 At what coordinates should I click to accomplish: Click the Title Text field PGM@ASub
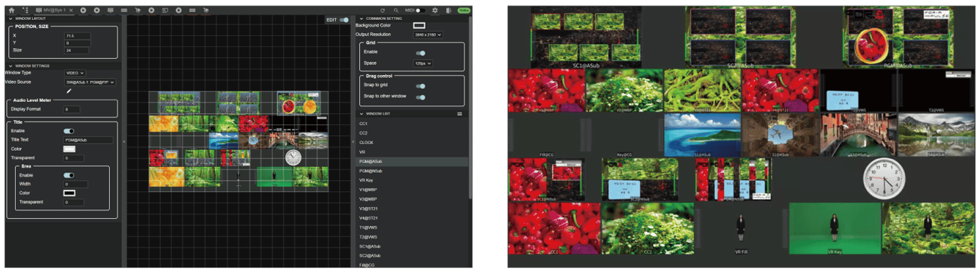pos(88,140)
